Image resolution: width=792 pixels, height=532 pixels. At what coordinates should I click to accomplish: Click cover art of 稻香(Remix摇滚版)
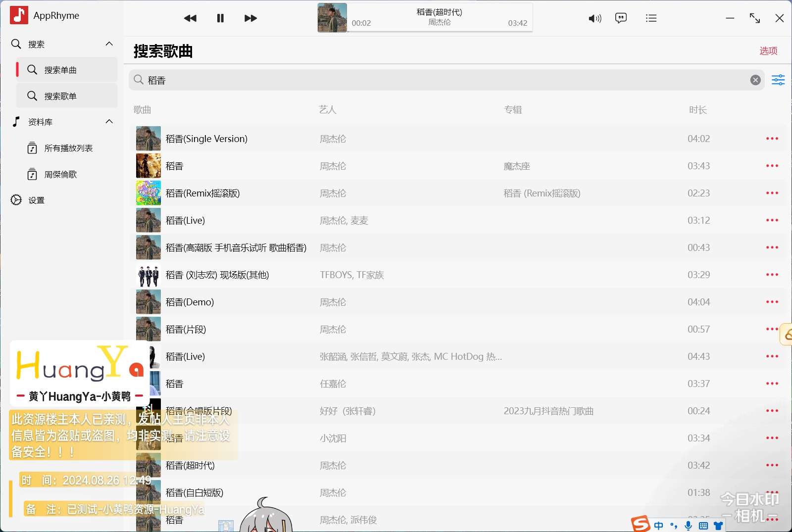pos(148,193)
